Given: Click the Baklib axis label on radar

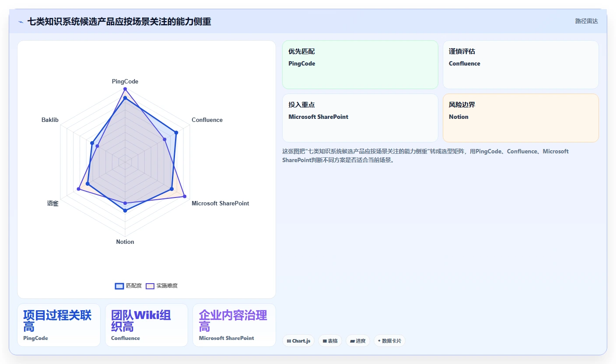Looking at the screenshot, I should (x=50, y=120).
